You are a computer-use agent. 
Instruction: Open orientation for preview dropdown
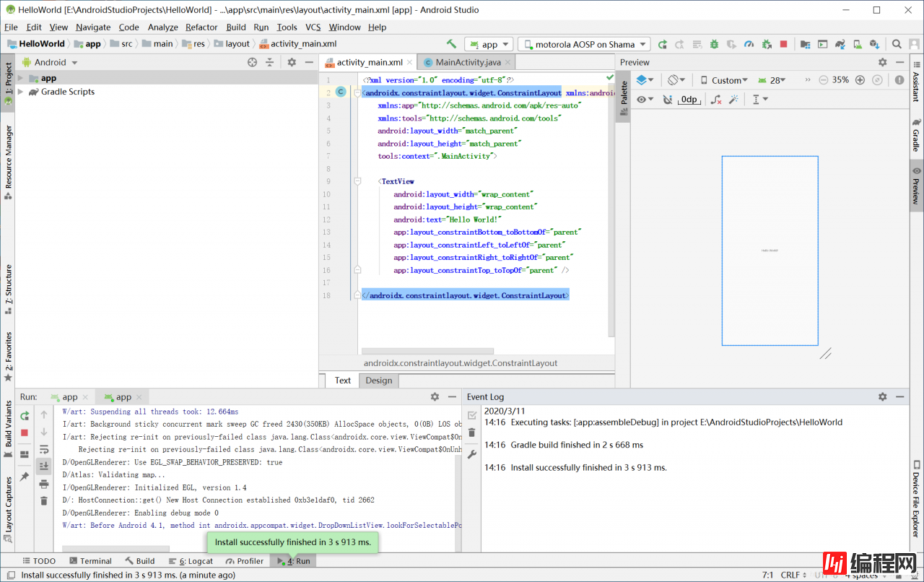[x=676, y=80]
